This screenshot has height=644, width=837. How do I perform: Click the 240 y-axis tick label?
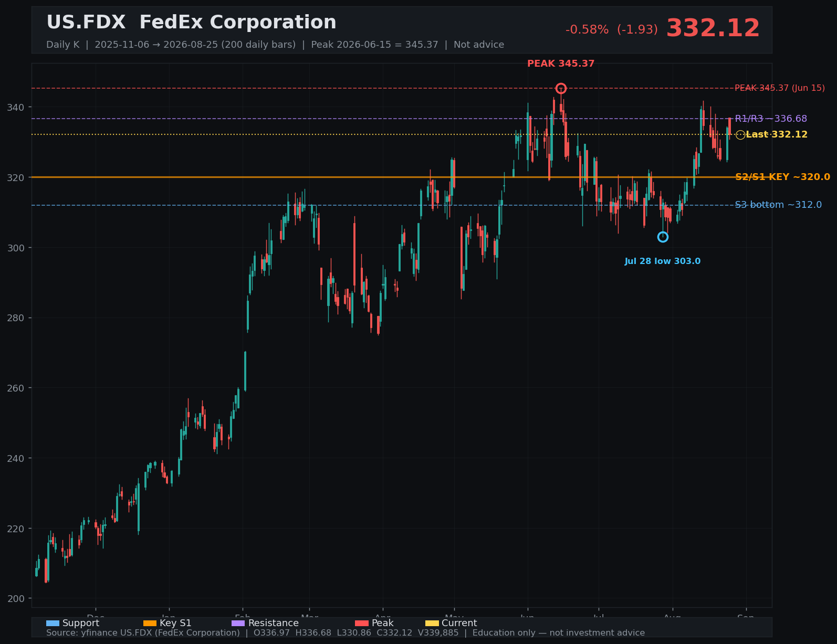coord(17,458)
